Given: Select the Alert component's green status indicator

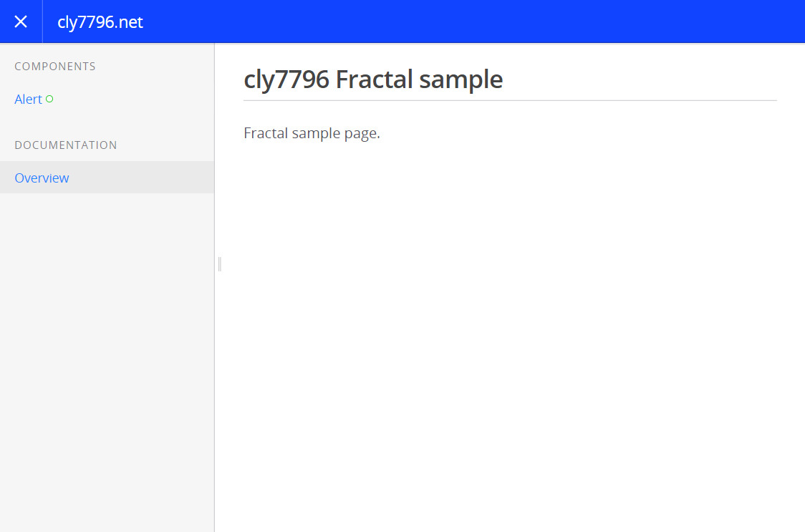Looking at the screenshot, I should point(49,99).
